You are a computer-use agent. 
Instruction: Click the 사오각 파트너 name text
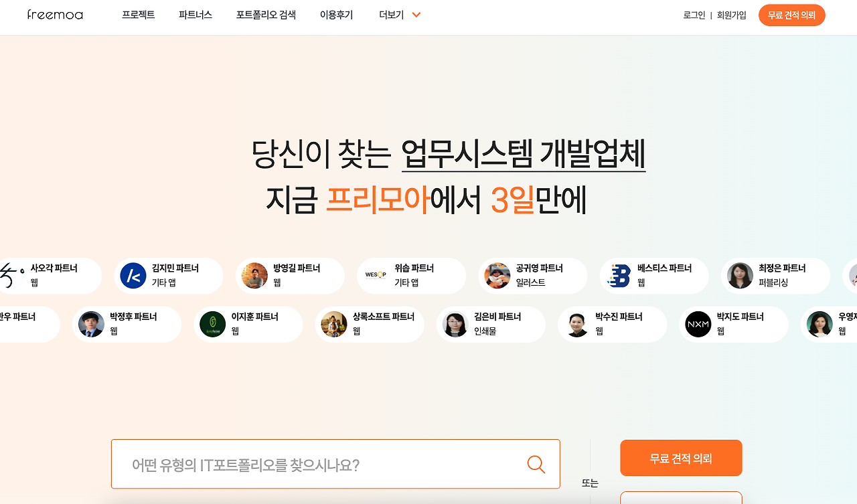54,268
